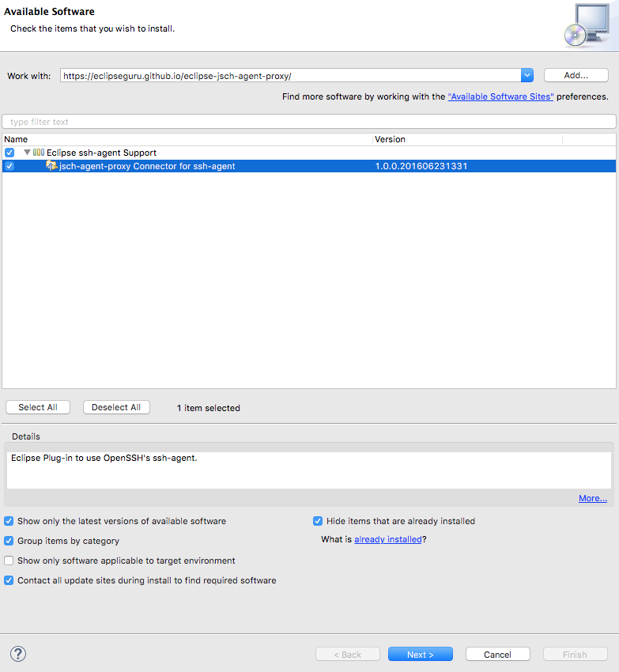Select the jsch-agent-proxy Connector for ssh-agent row
Screen dimensions: 619x672
309,166
